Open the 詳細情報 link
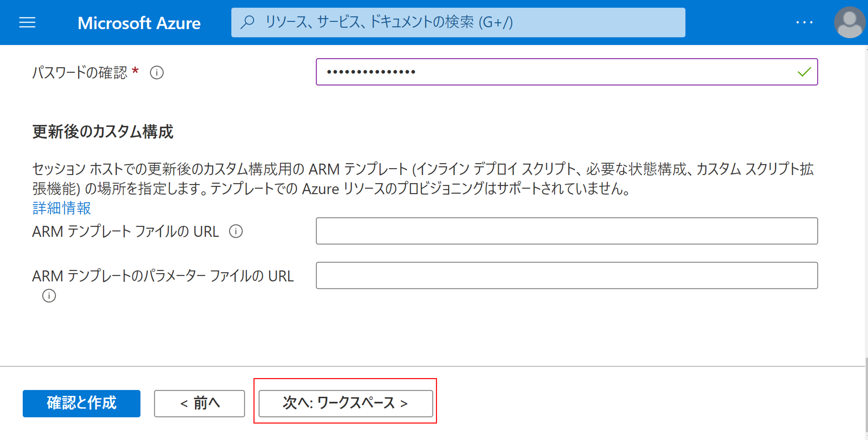 point(62,208)
